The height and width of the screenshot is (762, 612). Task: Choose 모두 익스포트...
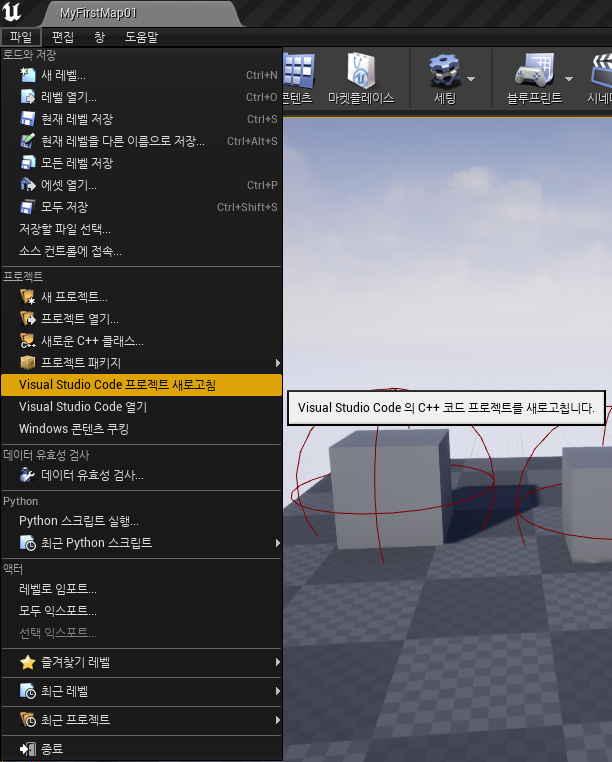(141, 611)
